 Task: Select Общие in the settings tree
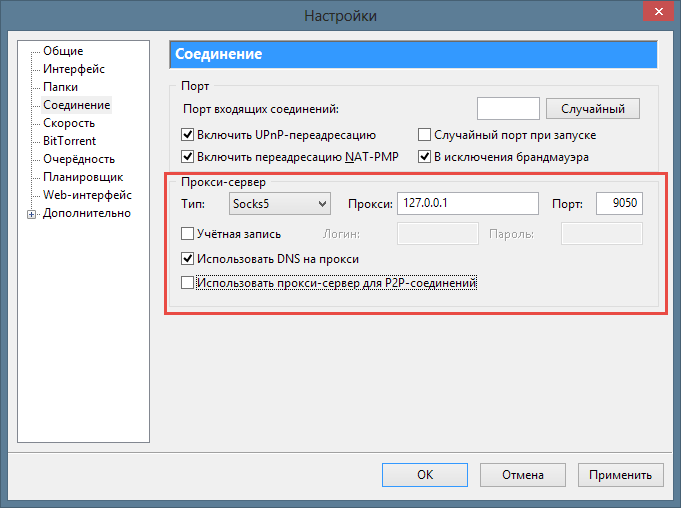(x=63, y=51)
